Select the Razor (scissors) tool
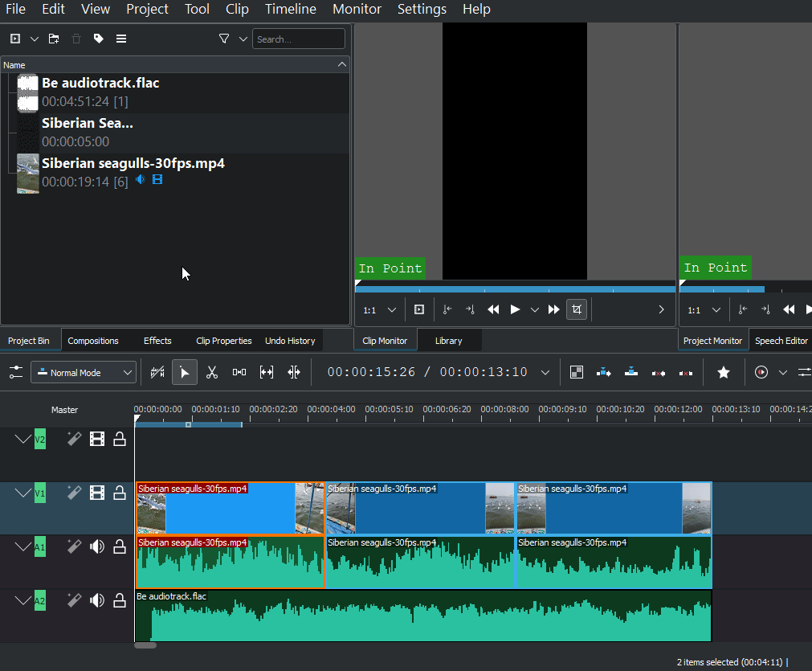The image size is (812, 671). (x=212, y=372)
